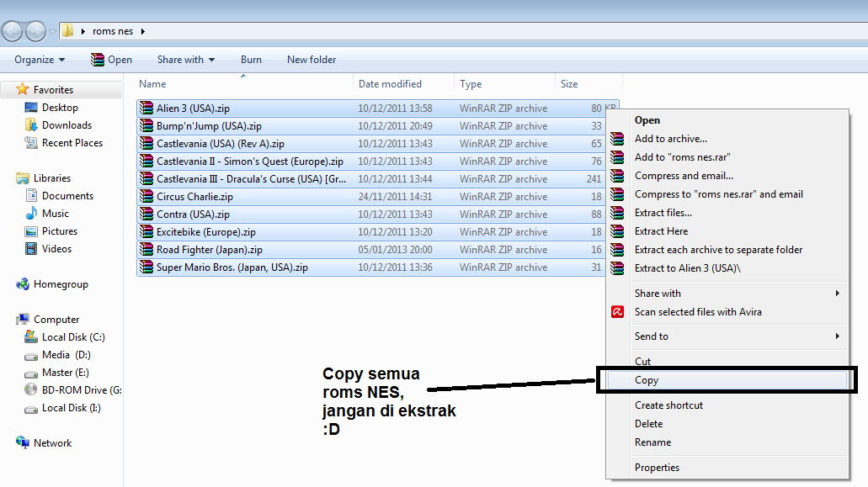Open the Share with toolbar dropdown
Viewport: 868px width, 487px height.
click(x=185, y=60)
